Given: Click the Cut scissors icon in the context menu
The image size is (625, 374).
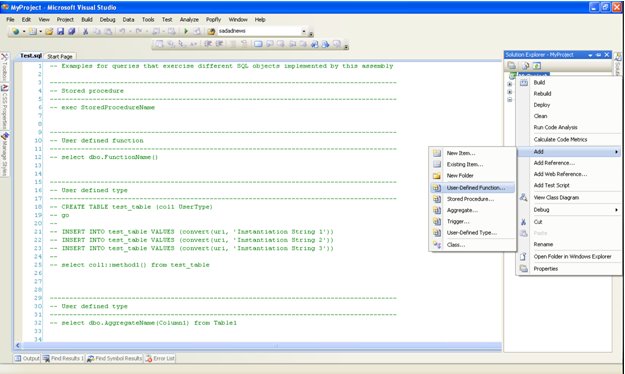Looking at the screenshot, I should [524, 222].
